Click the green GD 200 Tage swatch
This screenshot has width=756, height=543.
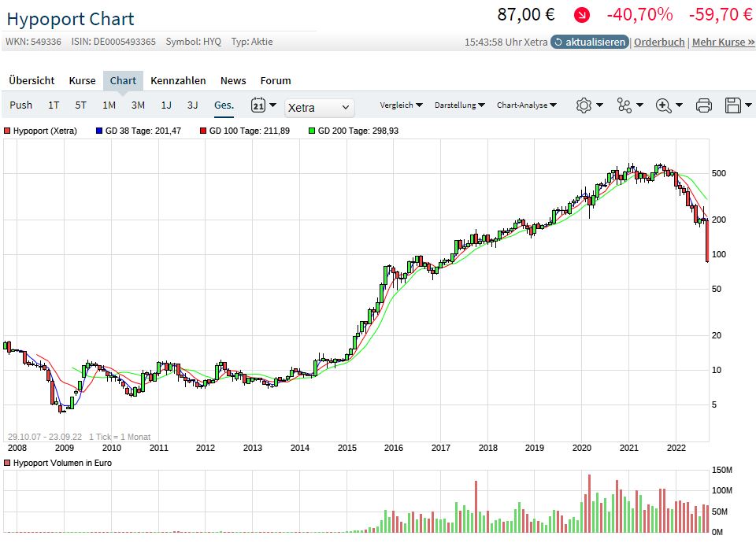(x=312, y=131)
